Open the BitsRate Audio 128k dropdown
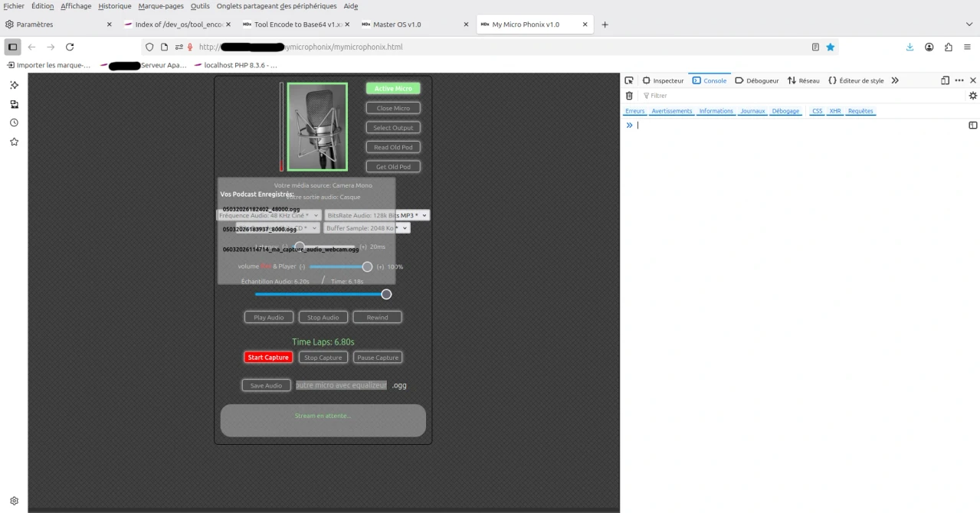 (x=377, y=216)
